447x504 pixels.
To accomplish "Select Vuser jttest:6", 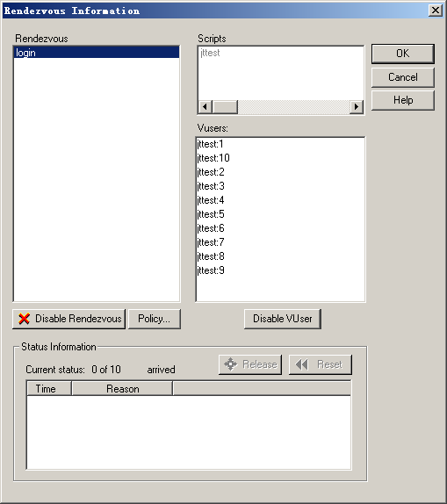I will (211, 228).
